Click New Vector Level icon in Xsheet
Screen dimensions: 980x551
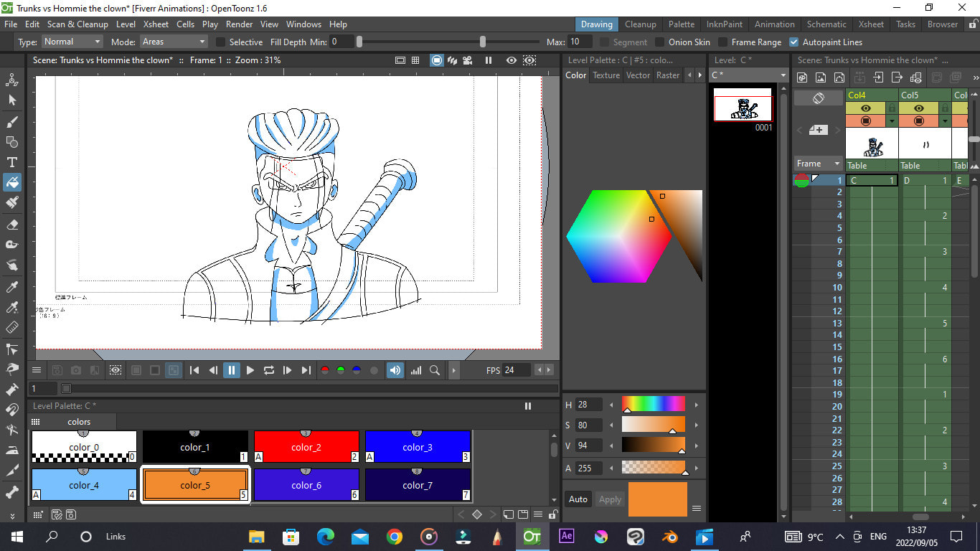[x=839, y=77]
